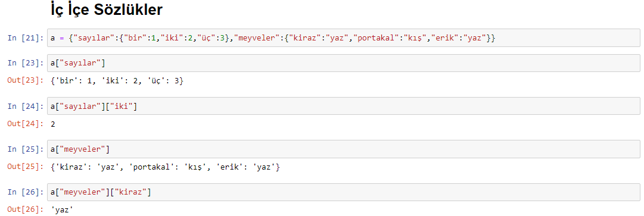644x216 pixels.
Task: Select the In [21] code cell input
Action: [x=344, y=37]
